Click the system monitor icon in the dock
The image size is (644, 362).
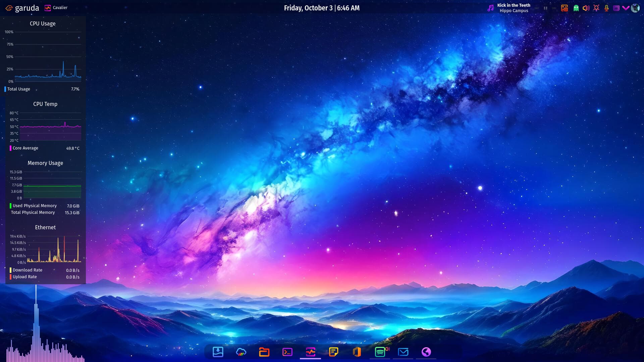coord(311,352)
